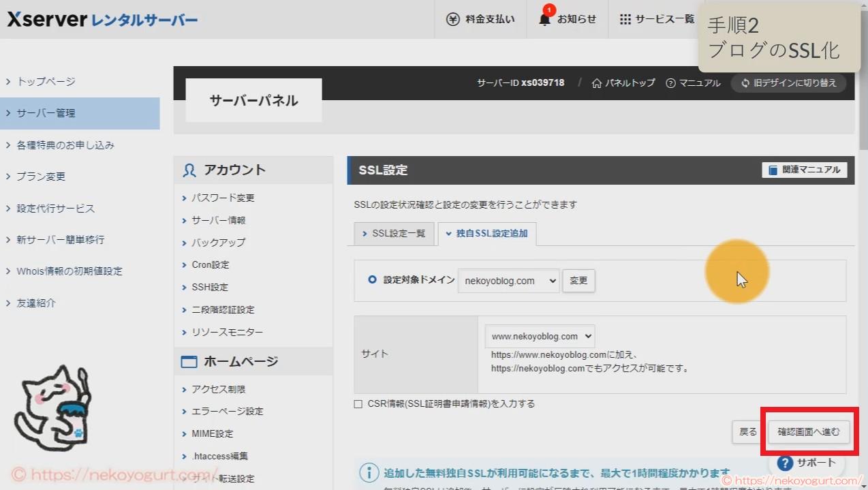Click the 確認画面へ進む button
The width and height of the screenshot is (868, 490).
808,431
